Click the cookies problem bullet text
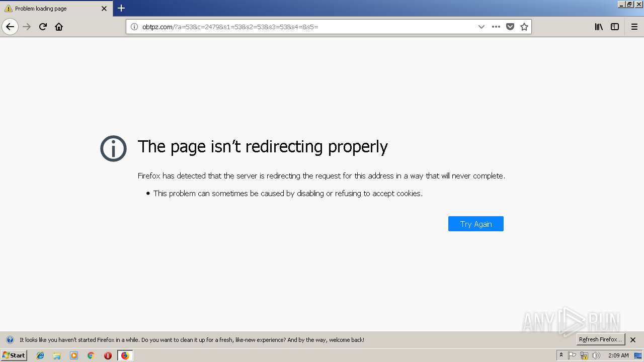The height and width of the screenshot is (362, 644). (288, 193)
